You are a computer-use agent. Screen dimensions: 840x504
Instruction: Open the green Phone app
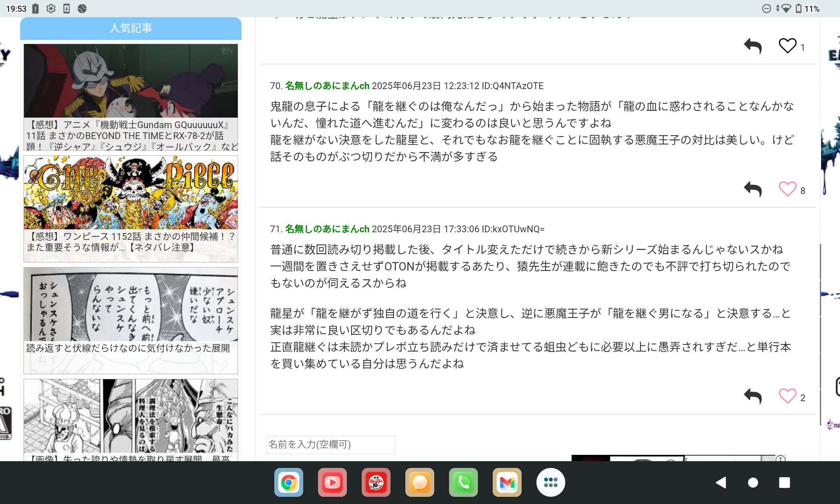pos(463,483)
